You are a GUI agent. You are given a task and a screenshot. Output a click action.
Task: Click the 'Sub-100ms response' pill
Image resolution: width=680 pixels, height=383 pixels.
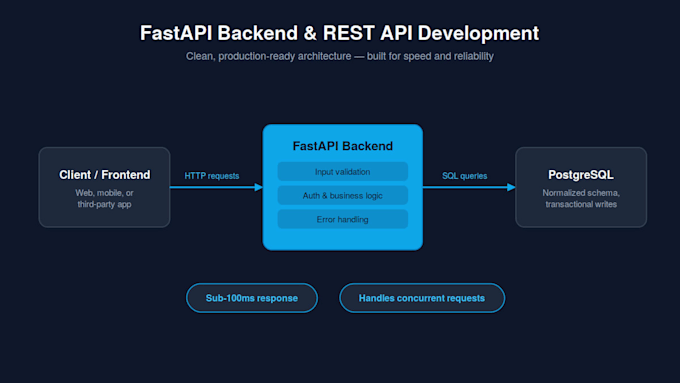[x=252, y=298]
